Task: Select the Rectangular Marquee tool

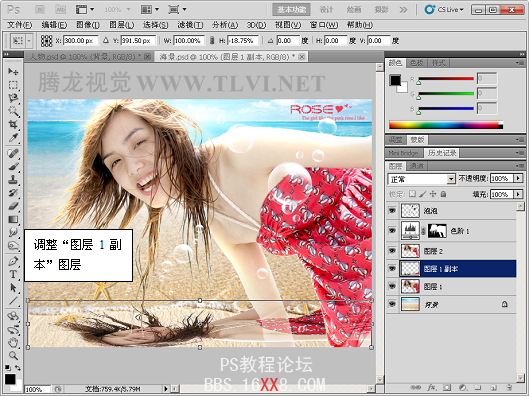Action: (x=13, y=85)
